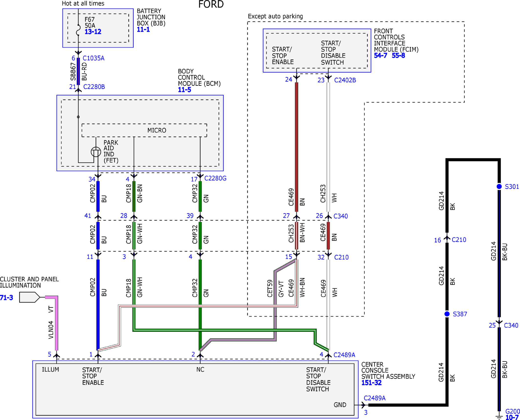Click the "Hot at all times" note
Image resolution: width=520 pixels, height=420 pixels.
pos(83,3)
